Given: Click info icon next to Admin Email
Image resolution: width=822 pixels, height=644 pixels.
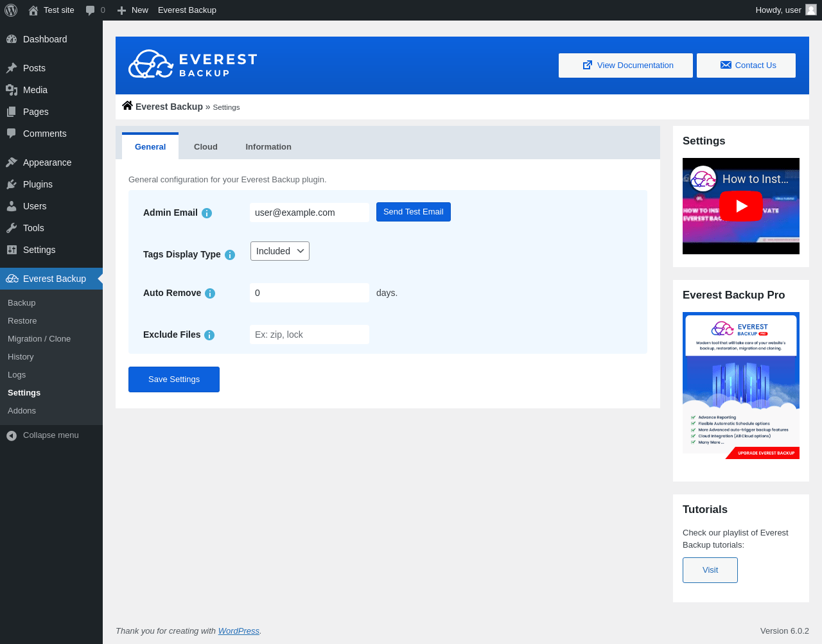Looking at the screenshot, I should [x=207, y=213].
